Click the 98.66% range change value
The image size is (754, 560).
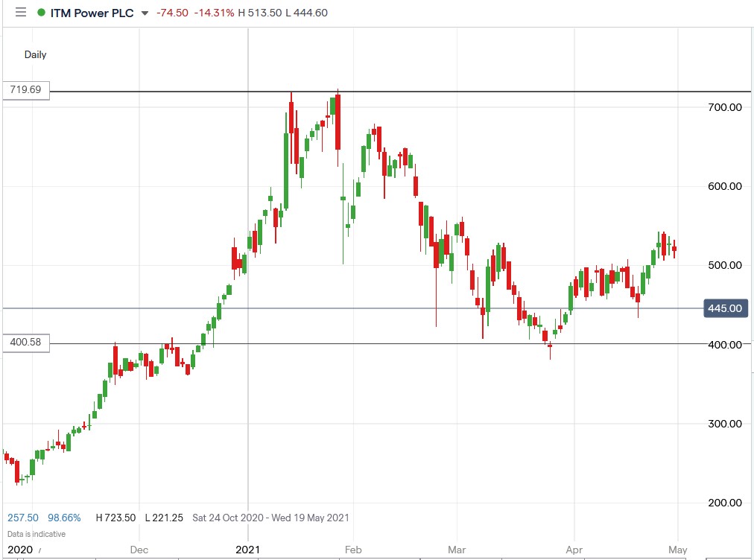(x=64, y=517)
